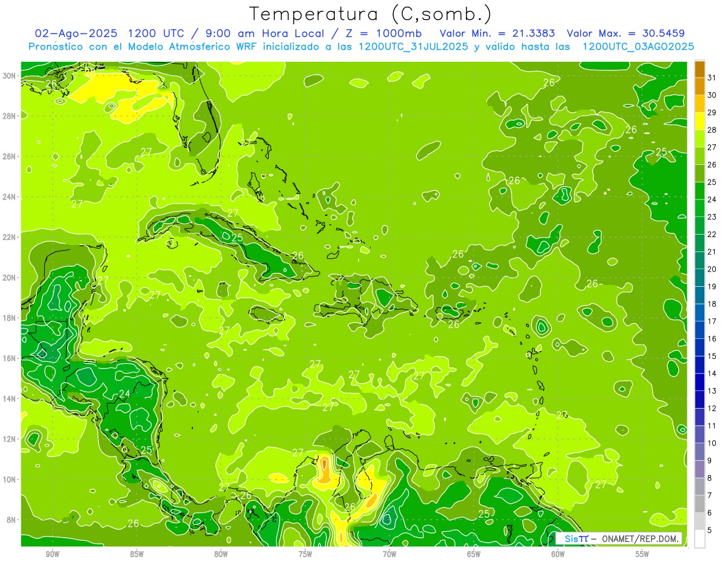Click the color scale legend value 8

(x=710, y=478)
